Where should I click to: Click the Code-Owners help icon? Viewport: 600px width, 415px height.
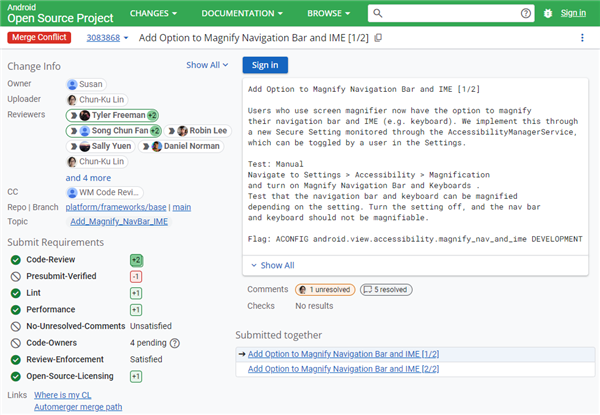pyautogui.click(x=175, y=342)
